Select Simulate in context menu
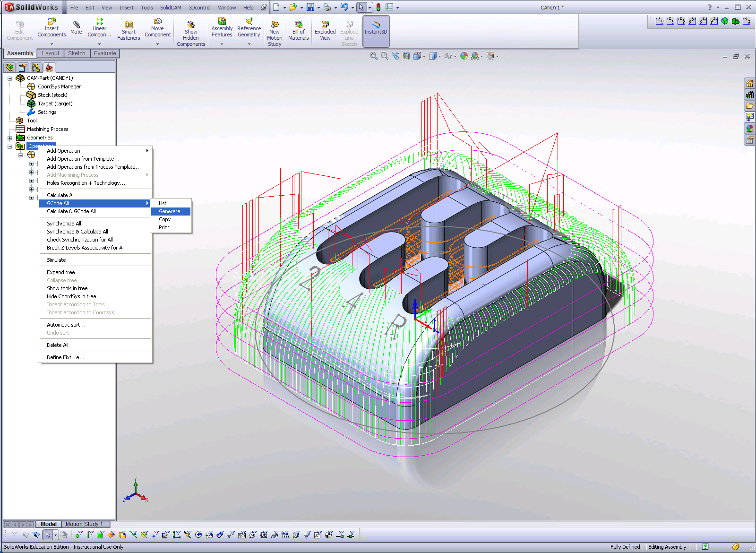This screenshot has width=756, height=553. click(95, 260)
